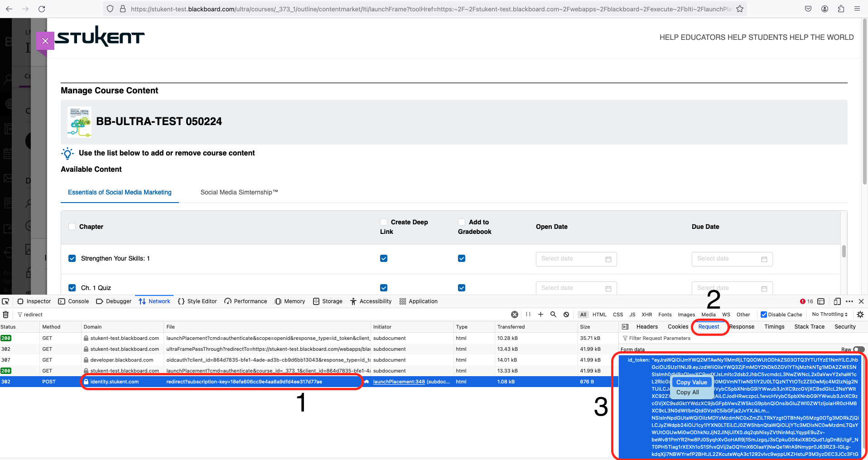Toggle the Raw form data switch
This screenshot has height=460, width=868.
pyautogui.click(x=859, y=349)
